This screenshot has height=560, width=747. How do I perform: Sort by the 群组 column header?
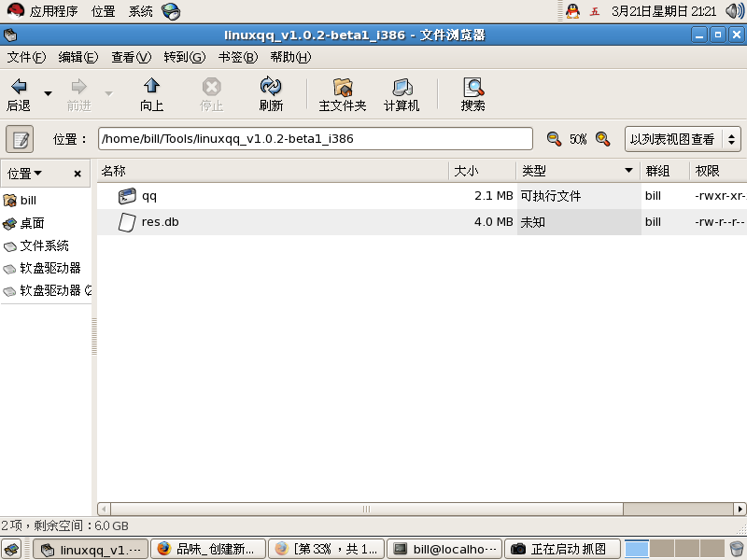click(x=665, y=171)
